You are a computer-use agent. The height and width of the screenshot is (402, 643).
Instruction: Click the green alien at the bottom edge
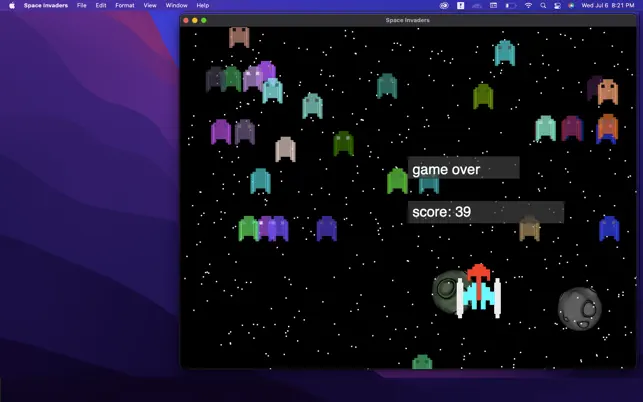point(422,362)
